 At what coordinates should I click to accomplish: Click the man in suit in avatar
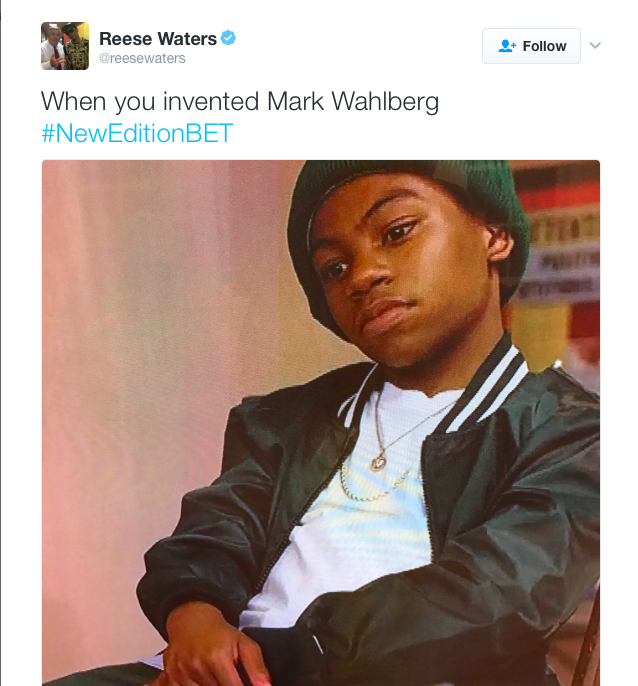pyautogui.click(x=52, y=48)
